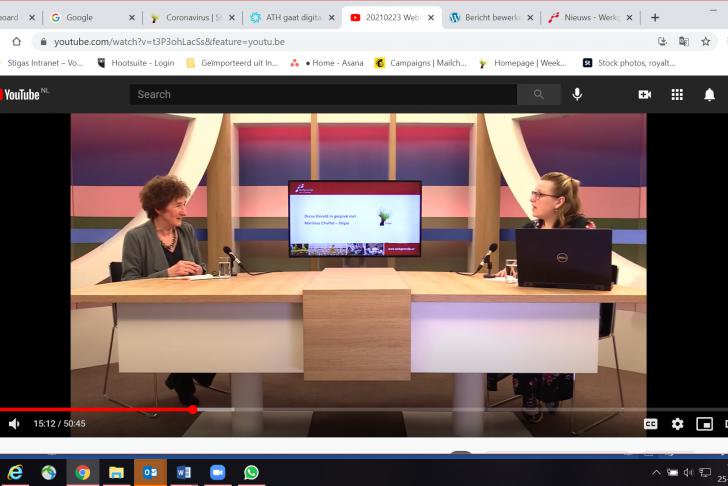Bookmark this page with the star
Viewport: 728px width, 486px height.
[706, 42]
